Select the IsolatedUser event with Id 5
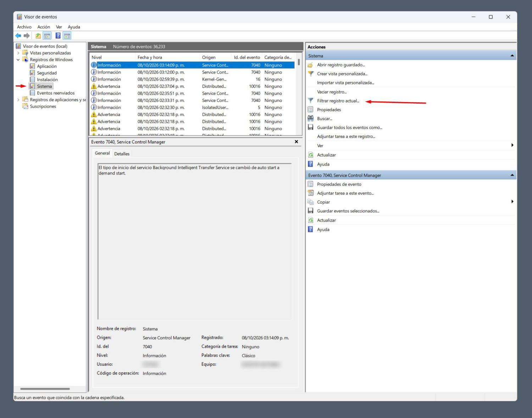Viewport: 532px width, 418px height. [192, 107]
